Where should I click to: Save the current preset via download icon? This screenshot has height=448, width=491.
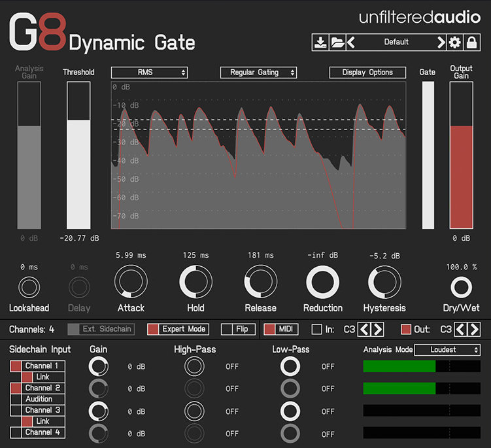pos(320,43)
